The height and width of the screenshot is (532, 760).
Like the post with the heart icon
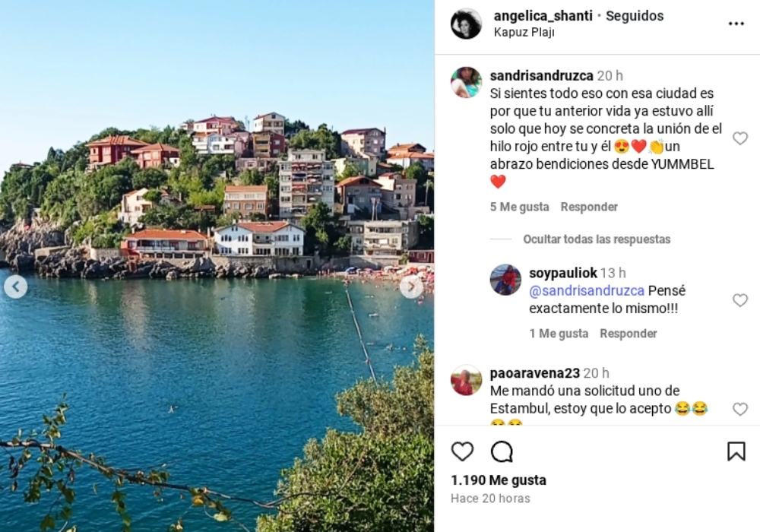point(462,451)
